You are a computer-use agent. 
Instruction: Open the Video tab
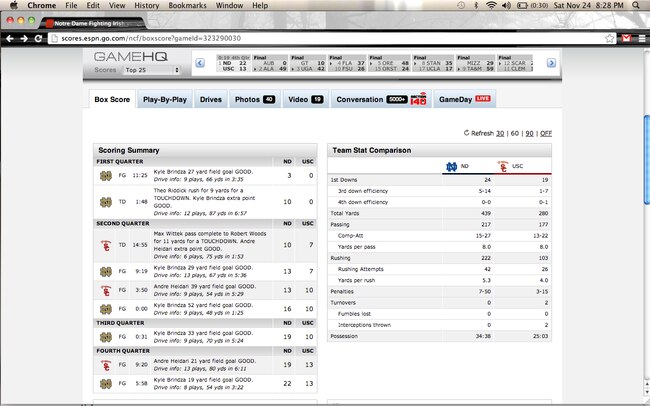click(x=306, y=100)
